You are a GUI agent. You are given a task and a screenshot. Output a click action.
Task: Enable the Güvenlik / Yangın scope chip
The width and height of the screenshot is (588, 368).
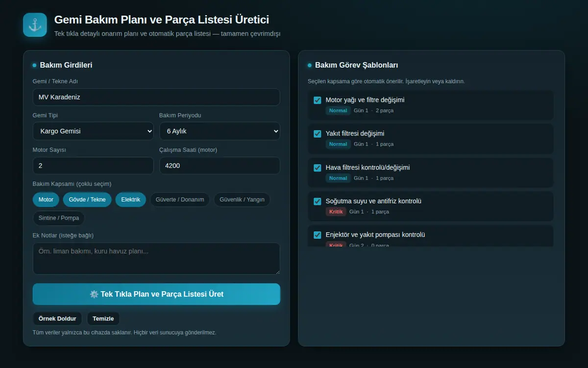(242, 200)
